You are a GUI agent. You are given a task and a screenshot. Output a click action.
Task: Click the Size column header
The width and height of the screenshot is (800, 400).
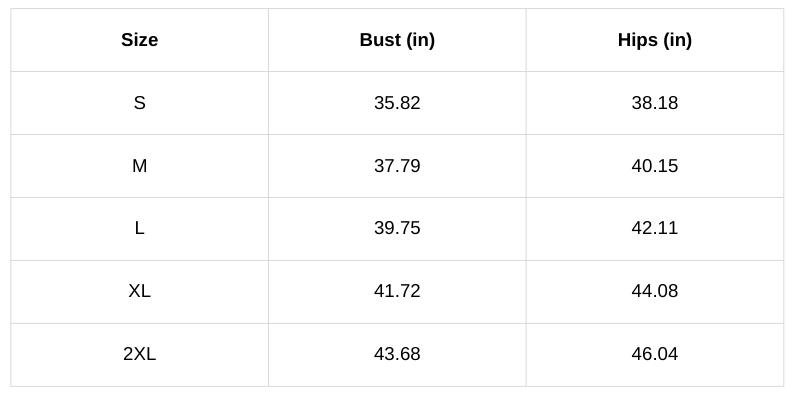(x=139, y=40)
